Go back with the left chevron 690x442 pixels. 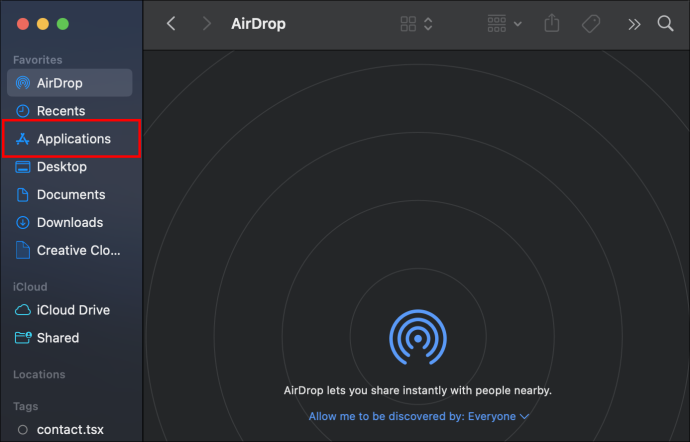pyautogui.click(x=171, y=23)
